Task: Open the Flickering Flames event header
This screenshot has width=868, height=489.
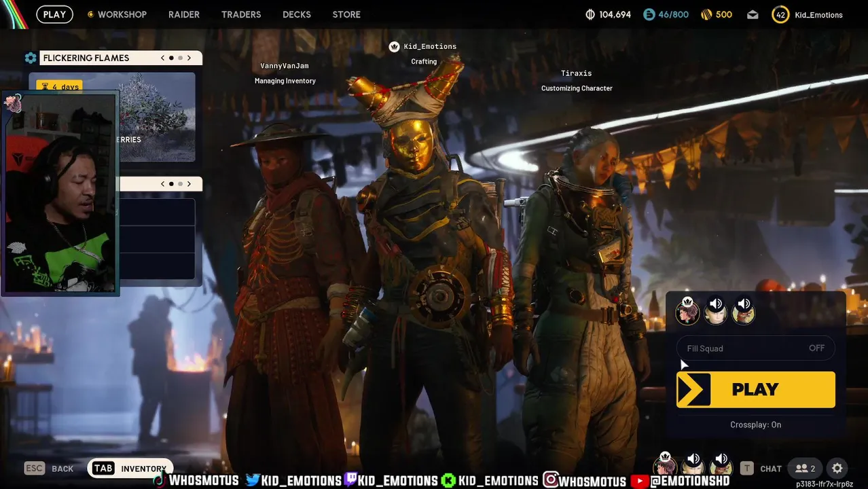Action: (x=121, y=58)
